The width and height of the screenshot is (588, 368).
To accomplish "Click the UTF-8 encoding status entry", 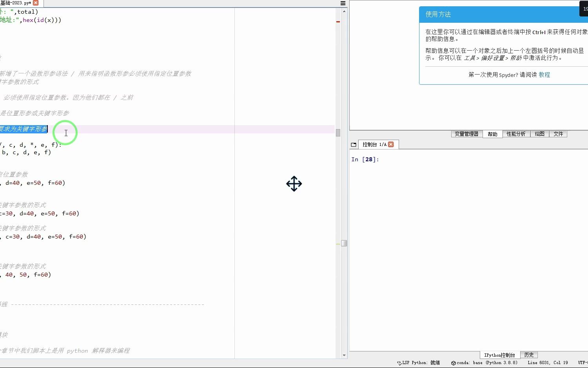I will [583, 363].
